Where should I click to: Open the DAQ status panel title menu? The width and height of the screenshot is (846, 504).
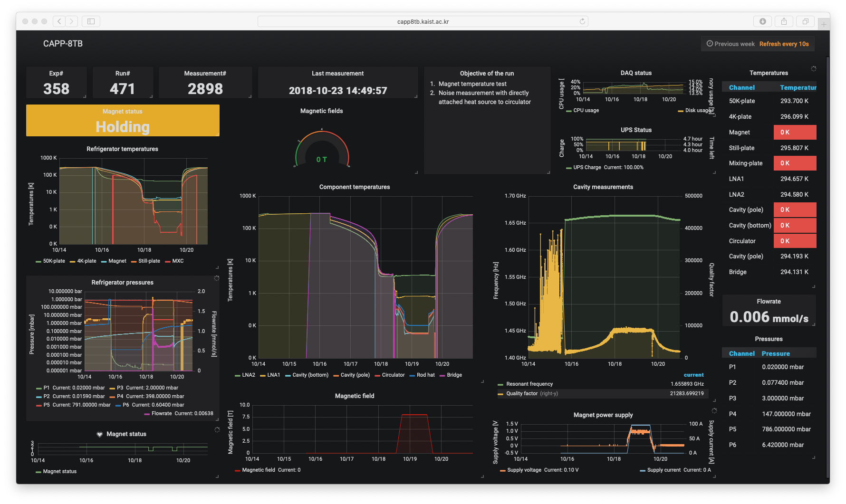click(636, 73)
